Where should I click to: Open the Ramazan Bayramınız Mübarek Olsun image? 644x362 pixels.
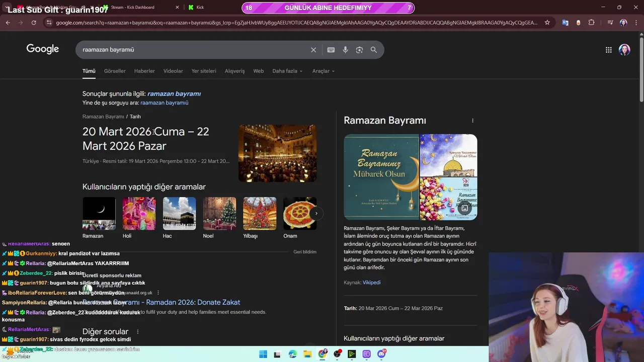pos(381,177)
